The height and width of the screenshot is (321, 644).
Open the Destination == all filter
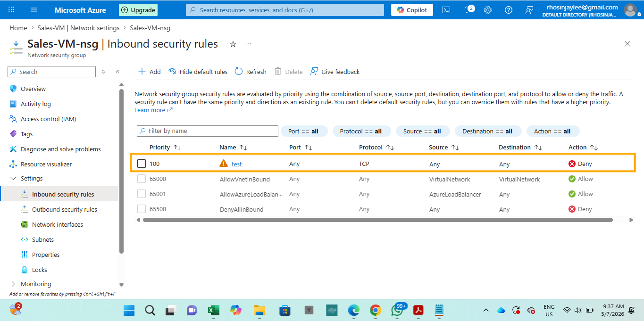point(487,131)
